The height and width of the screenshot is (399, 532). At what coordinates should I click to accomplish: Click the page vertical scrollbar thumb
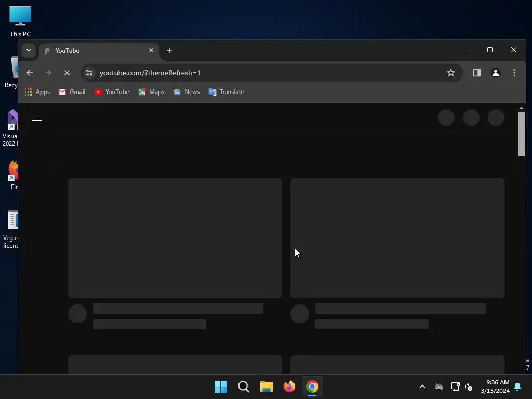(521, 134)
